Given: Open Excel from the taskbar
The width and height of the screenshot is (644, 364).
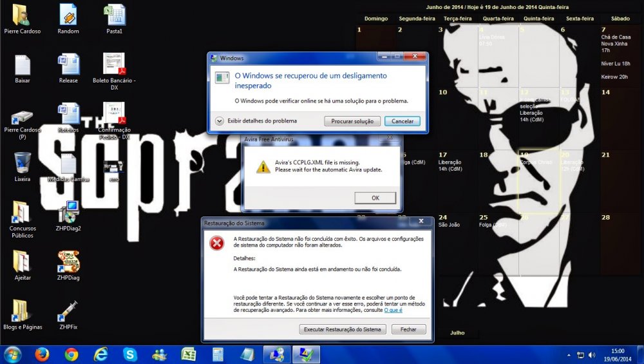Looking at the screenshot, I should 189,354.
